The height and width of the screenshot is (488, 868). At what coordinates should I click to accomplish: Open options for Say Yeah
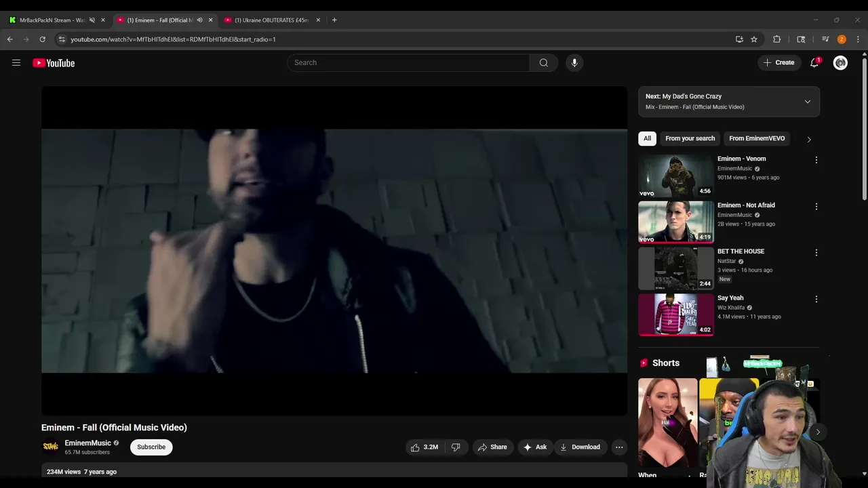click(x=816, y=299)
